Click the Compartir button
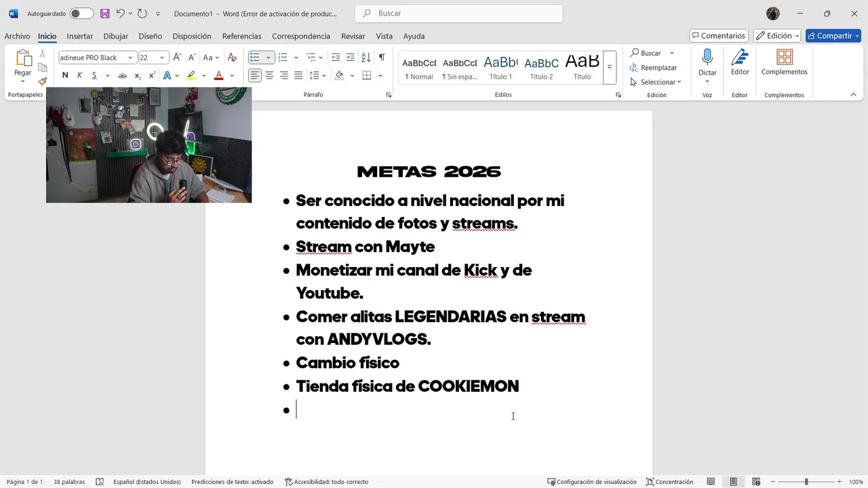The height and width of the screenshot is (488, 868). click(x=833, y=36)
